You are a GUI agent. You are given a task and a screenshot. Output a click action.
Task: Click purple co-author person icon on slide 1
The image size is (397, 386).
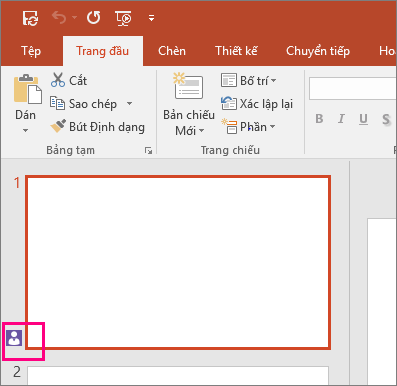pyautogui.click(x=14, y=338)
